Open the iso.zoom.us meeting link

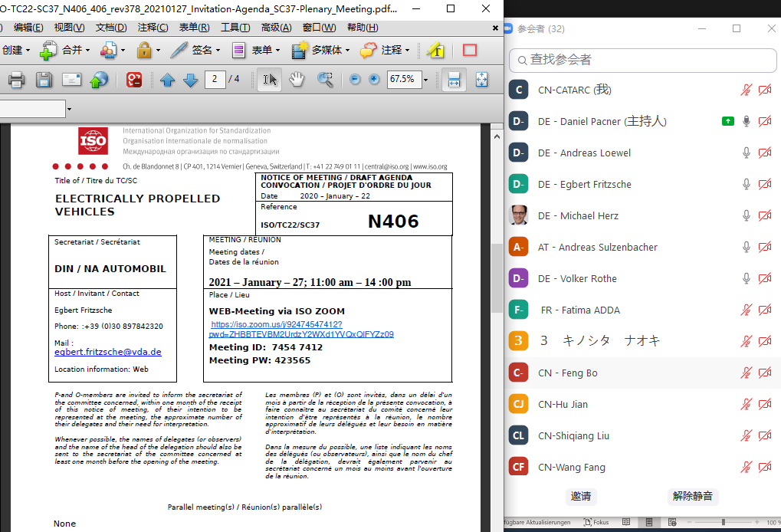click(x=302, y=330)
